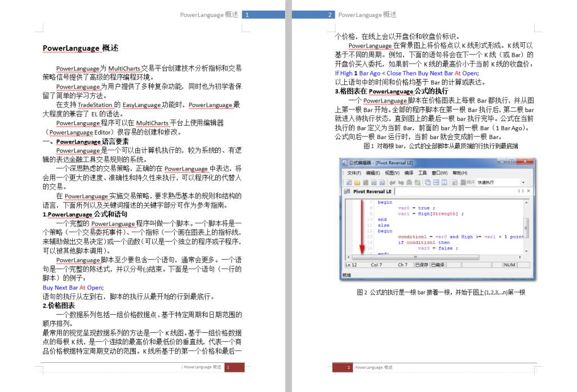The width and height of the screenshot is (577, 392).
Task: Click the '就绪' ready status text
Action: (x=347, y=275)
